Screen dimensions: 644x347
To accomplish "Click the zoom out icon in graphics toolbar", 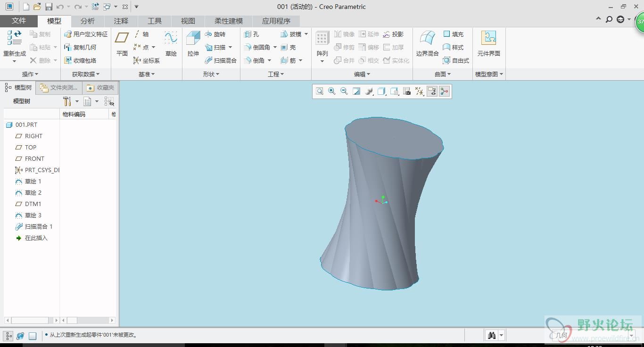I will coord(344,91).
